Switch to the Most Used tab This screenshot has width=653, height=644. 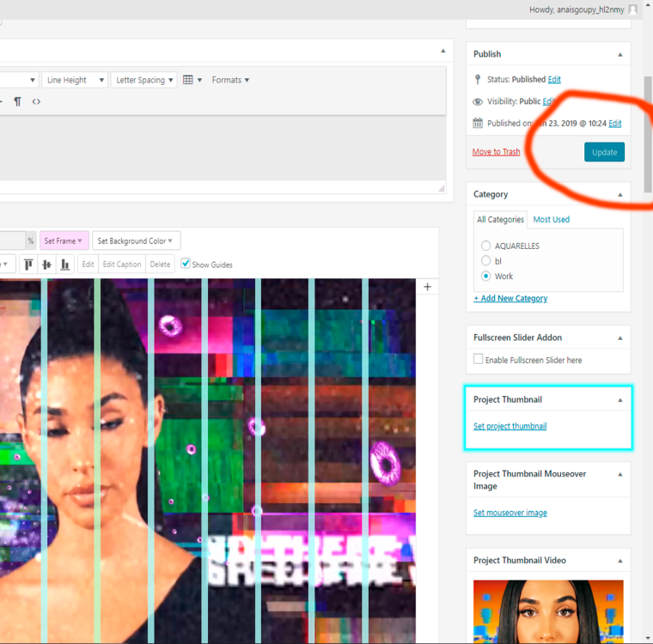[551, 220]
